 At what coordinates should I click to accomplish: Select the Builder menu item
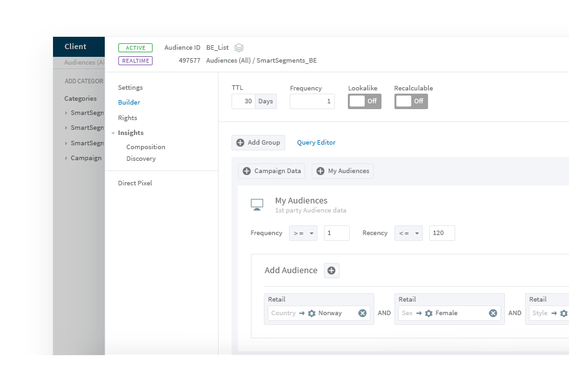pos(129,102)
